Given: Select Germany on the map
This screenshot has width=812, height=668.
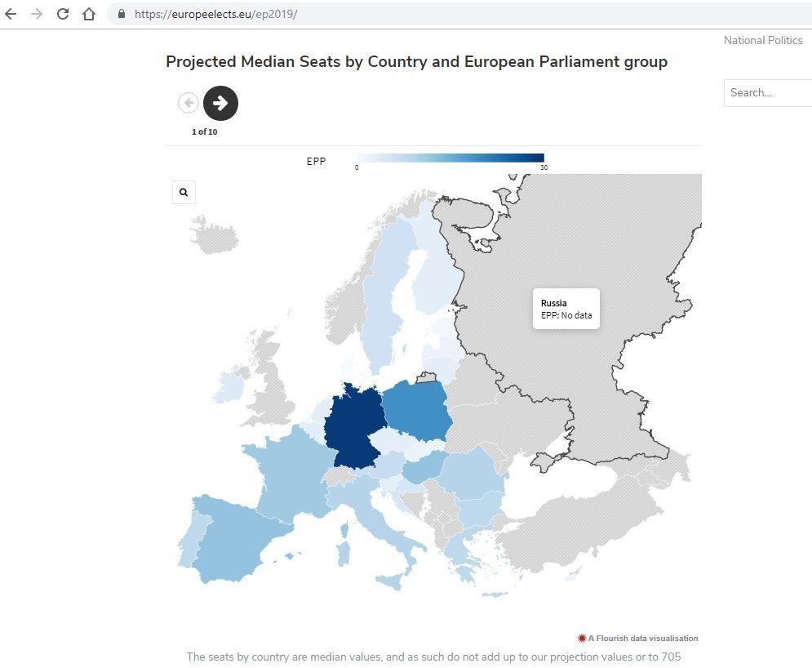Looking at the screenshot, I should pos(355,426).
